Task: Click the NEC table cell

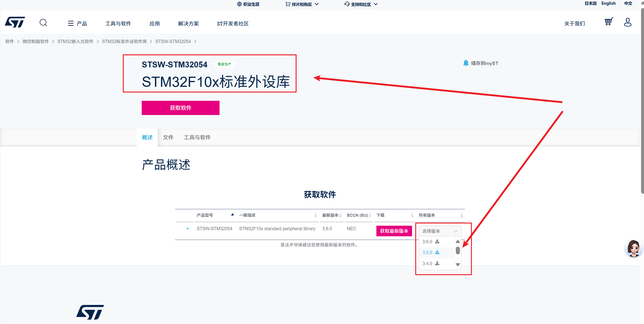Action: click(x=352, y=229)
